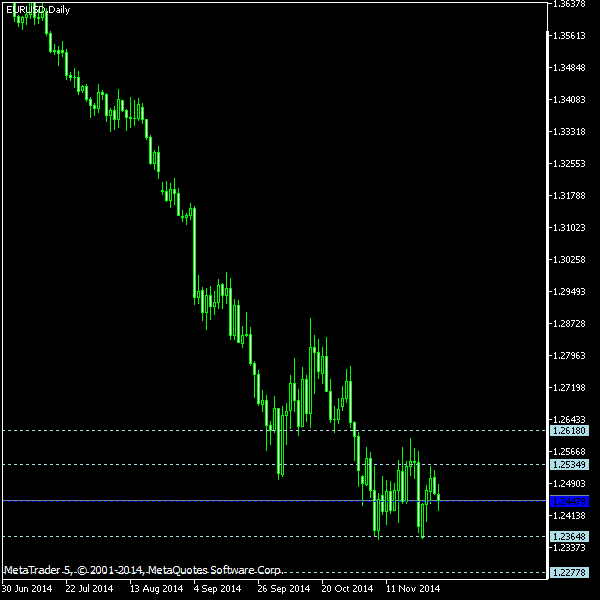Image resolution: width=600 pixels, height=600 pixels.
Task: Click the EURUSD Daily chart title
Action: tap(38, 10)
